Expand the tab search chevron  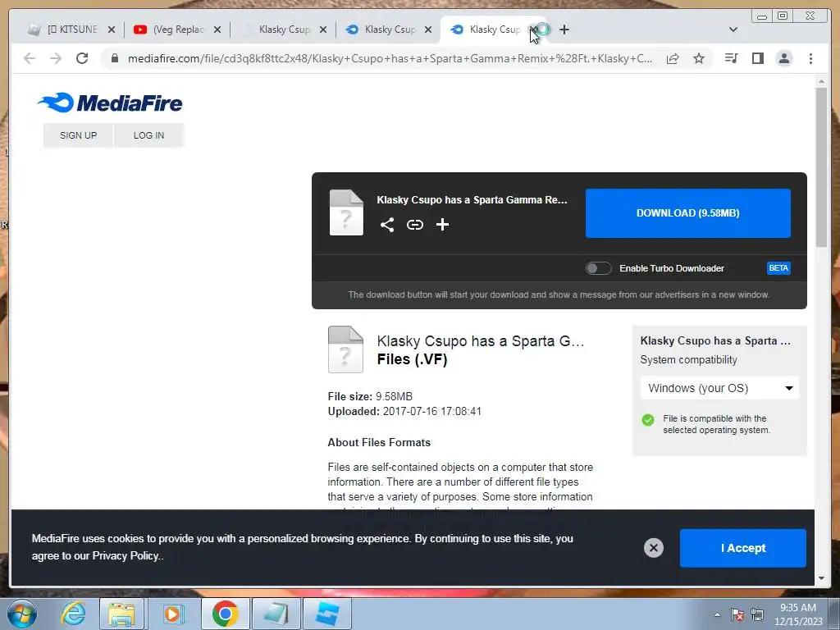733,30
